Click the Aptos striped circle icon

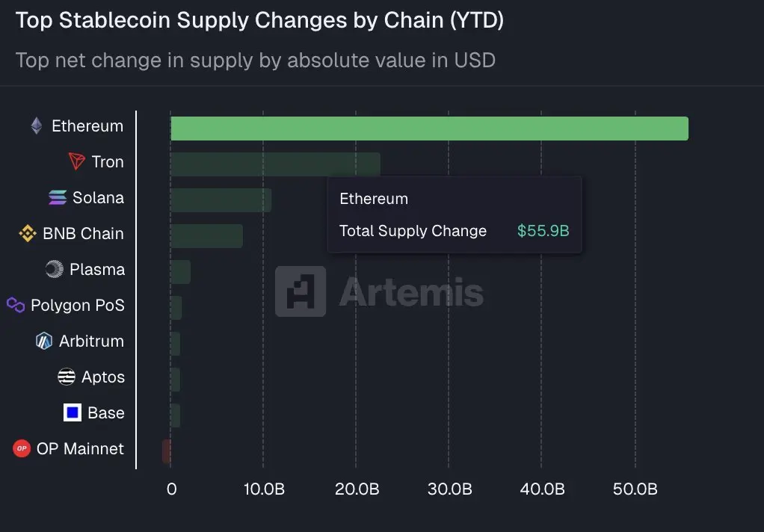point(67,377)
